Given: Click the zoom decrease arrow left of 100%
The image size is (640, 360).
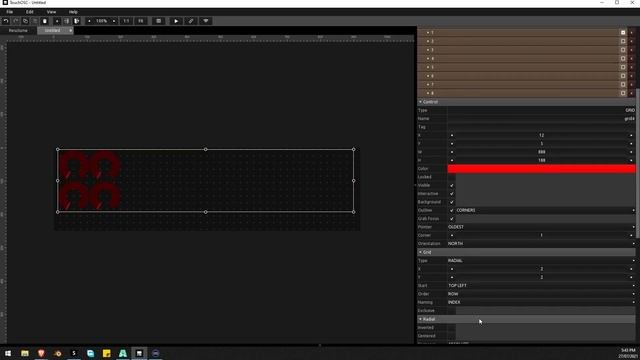Looking at the screenshot, I should (89, 21).
